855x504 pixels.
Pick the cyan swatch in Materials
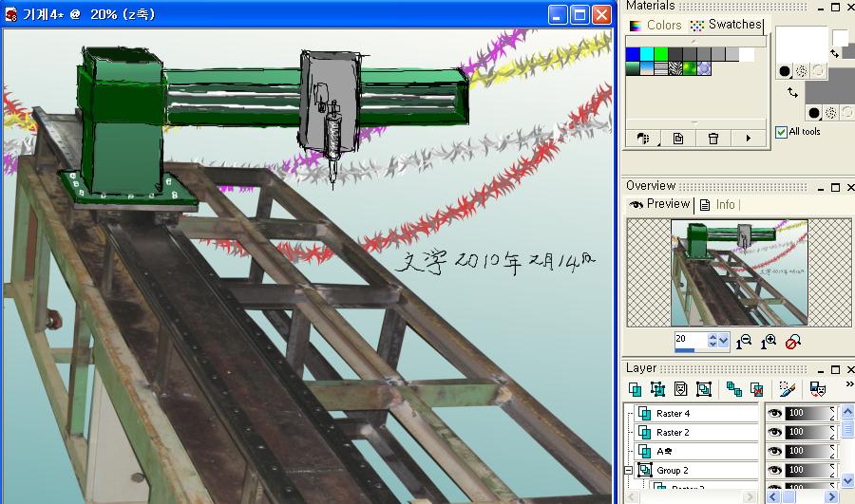(x=647, y=54)
